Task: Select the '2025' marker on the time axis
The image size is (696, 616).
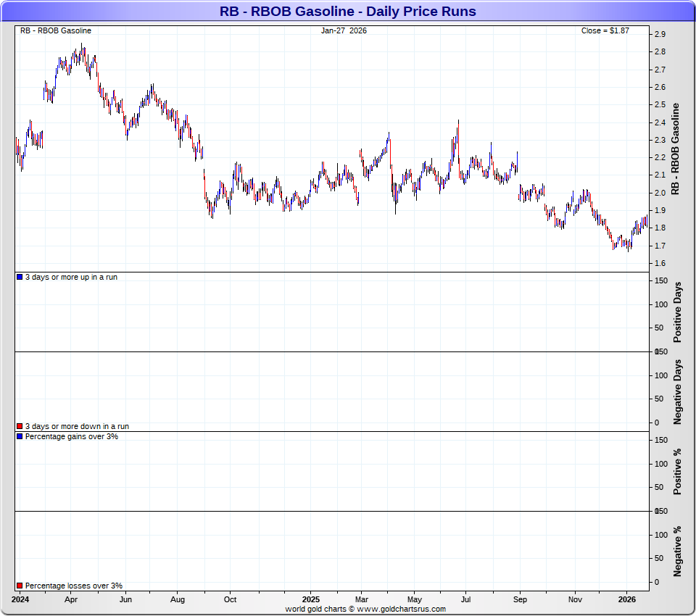Action: (x=311, y=600)
